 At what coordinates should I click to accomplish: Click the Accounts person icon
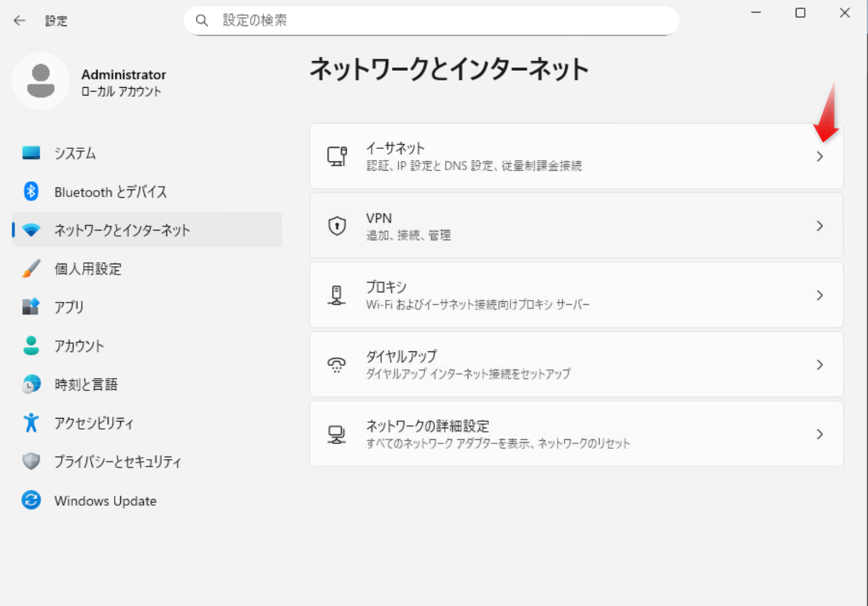31,345
